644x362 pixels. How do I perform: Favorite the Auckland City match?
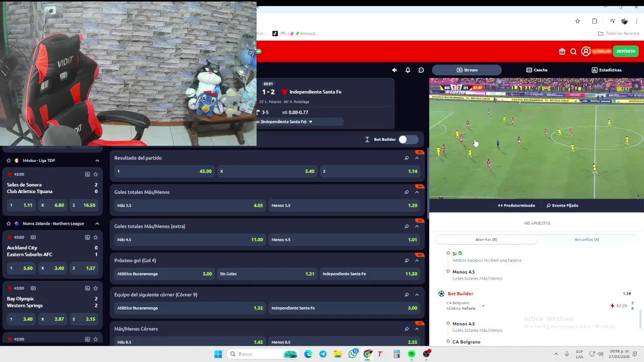[96, 237]
